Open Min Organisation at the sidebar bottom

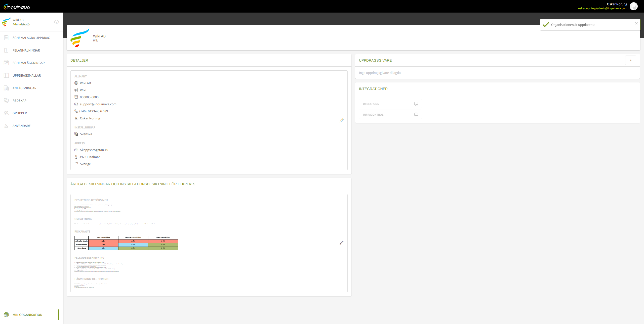tap(27, 314)
